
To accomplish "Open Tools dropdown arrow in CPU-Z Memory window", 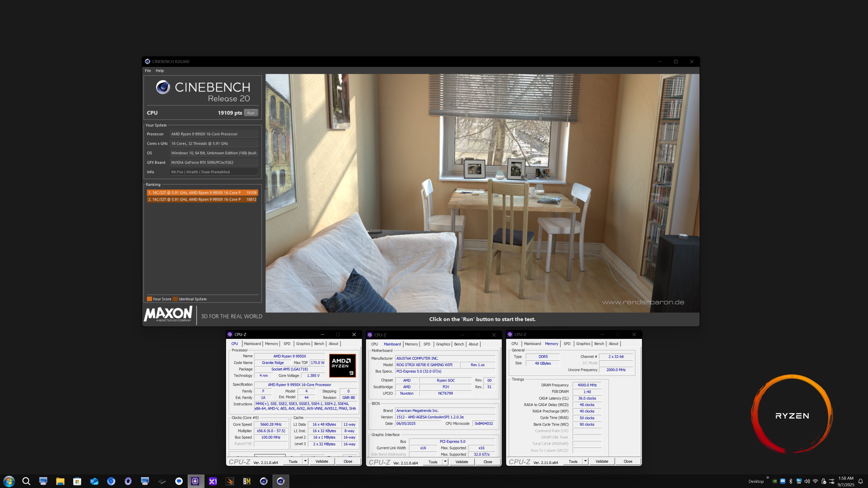I will 585,461.
